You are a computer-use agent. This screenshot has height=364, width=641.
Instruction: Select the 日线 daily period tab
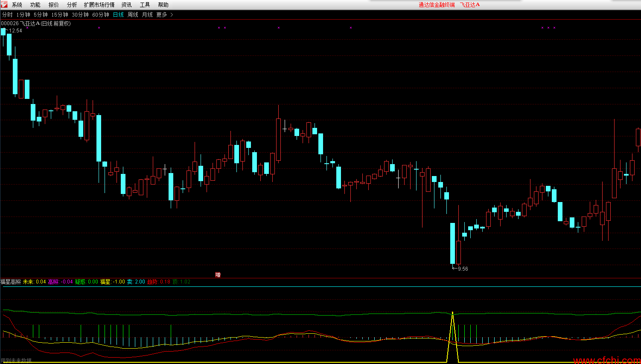[118, 14]
